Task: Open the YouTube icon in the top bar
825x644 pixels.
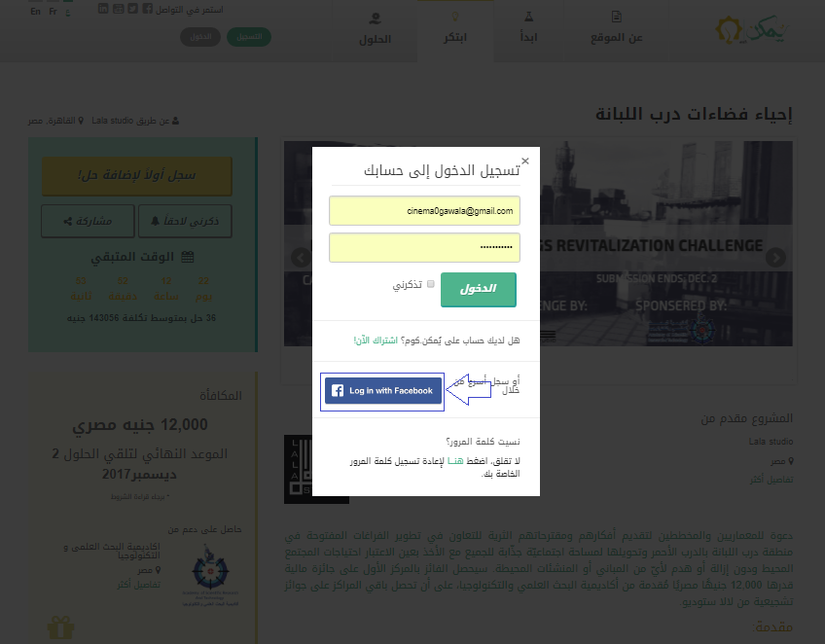Action: pyautogui.click(x=118, y=9)
